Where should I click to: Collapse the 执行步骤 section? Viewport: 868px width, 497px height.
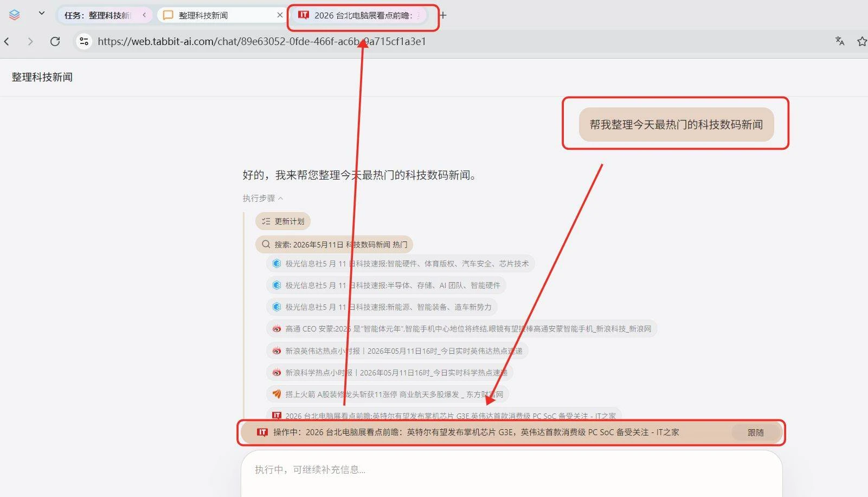(263, 198)
